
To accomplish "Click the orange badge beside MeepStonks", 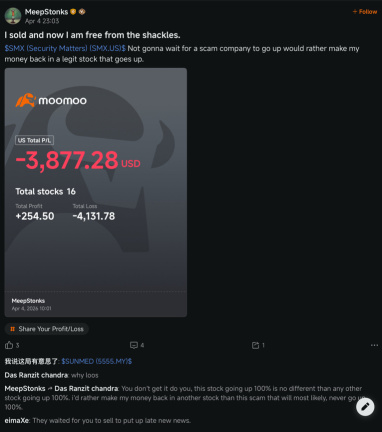I will point(73,12).
